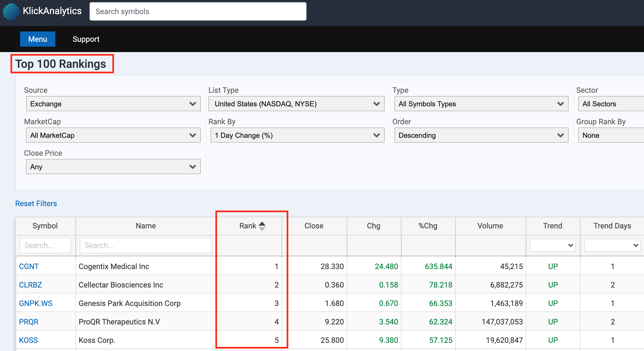Click the Top 100 Rankings heading

(x=61, y=64)
